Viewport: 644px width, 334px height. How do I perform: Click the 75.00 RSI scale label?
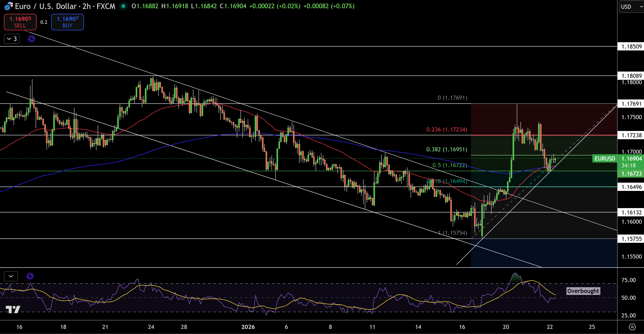tap(628, 280)
